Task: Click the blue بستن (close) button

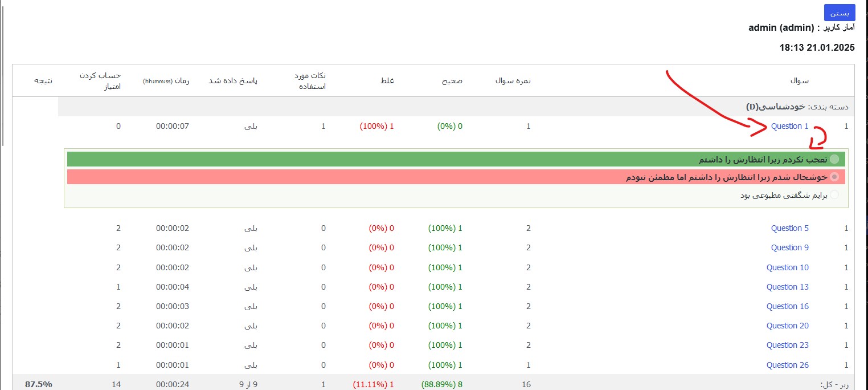Action: [x=839, y=13]
